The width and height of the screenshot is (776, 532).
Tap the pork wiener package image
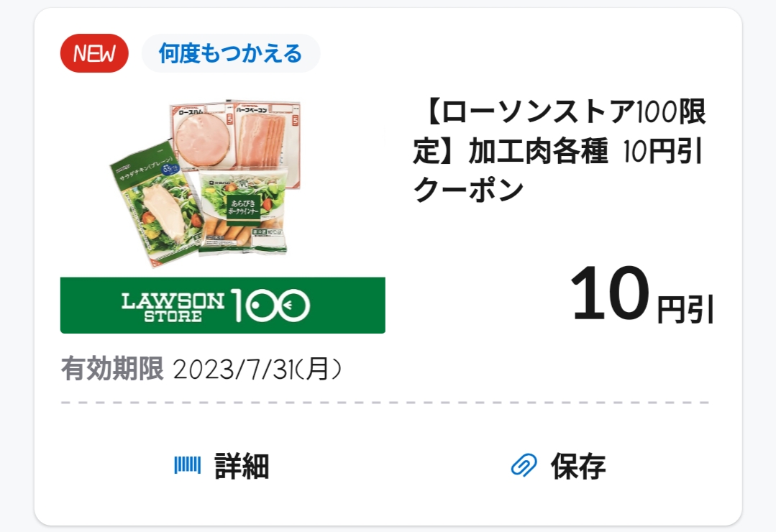(x=243, y=212)
